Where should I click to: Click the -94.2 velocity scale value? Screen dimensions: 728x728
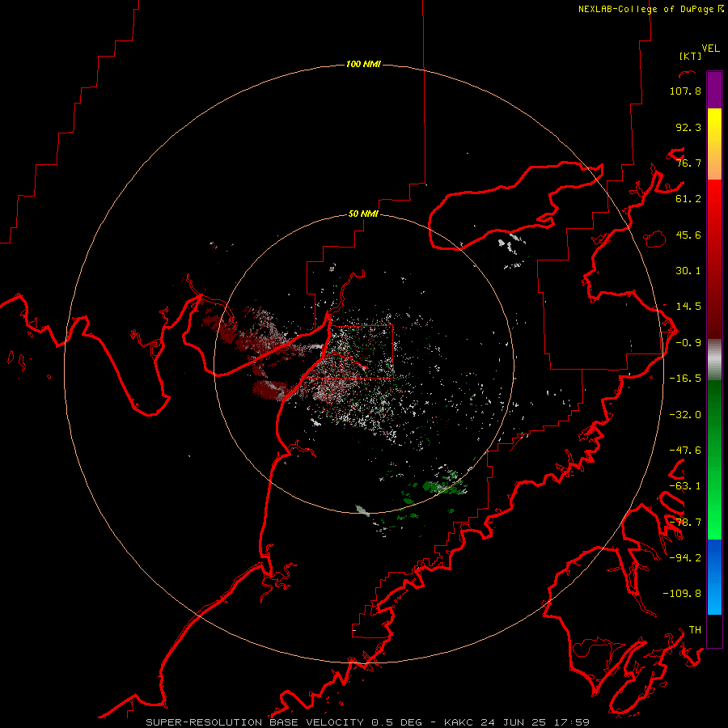coord(685,558)
